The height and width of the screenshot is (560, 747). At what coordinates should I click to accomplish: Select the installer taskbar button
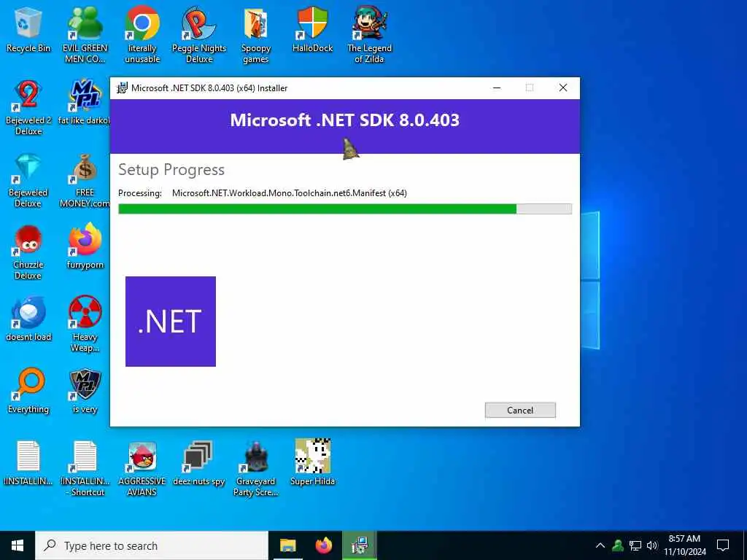[x=359, y=545]
